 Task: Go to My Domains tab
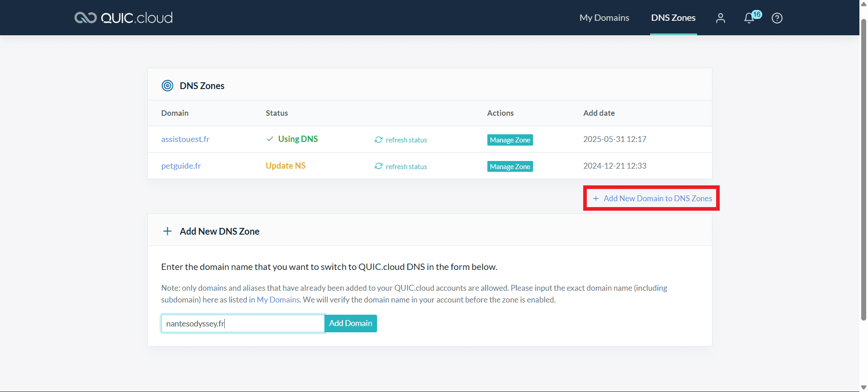pyautogui.click(x=604, y=18)
